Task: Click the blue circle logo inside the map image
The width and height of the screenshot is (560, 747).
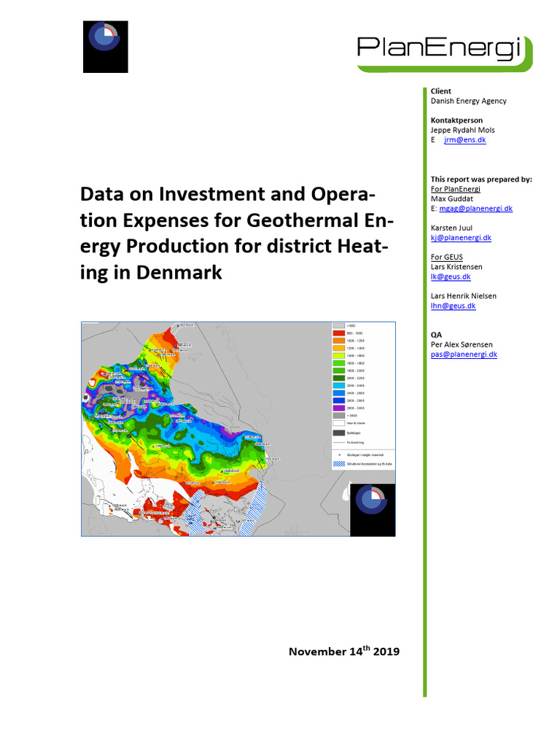Action: pyautogui.click(x=373, y=510)
